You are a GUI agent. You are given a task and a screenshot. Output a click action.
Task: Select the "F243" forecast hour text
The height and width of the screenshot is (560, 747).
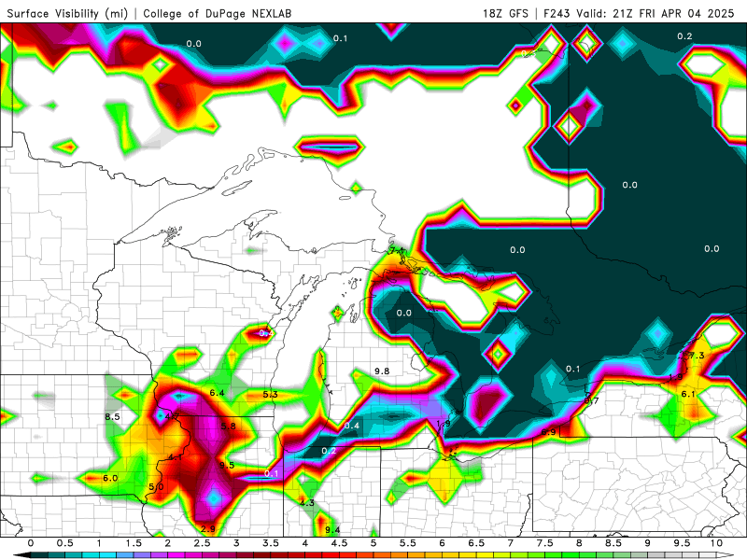(x=557, y=13)
